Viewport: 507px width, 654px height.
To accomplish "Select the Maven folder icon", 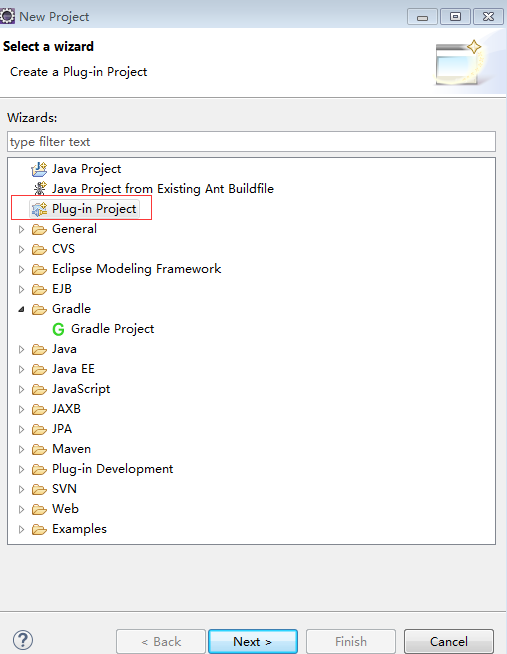I will (39, 449).
